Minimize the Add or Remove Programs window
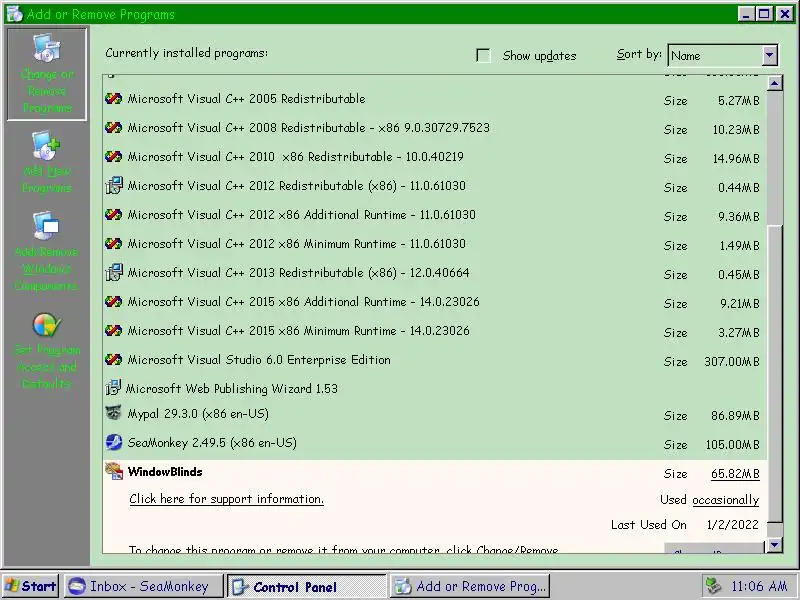This screenshot has height=600, width=800. coord(746,14)
